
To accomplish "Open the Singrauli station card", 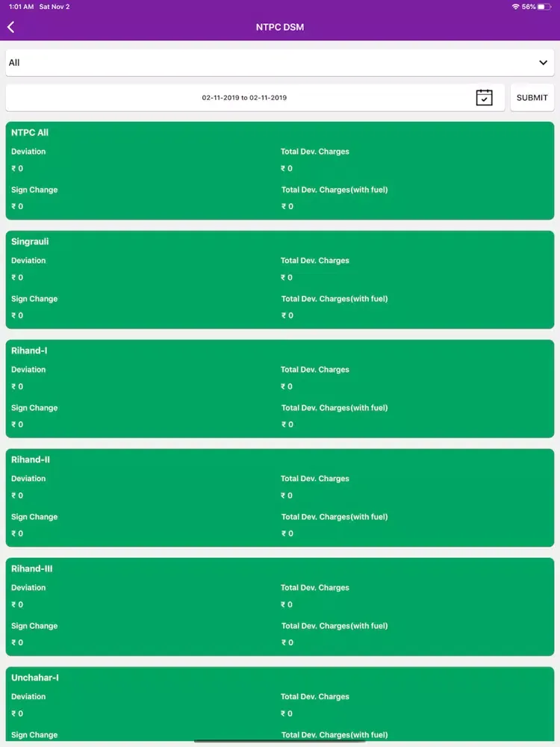I will [280, 279].
